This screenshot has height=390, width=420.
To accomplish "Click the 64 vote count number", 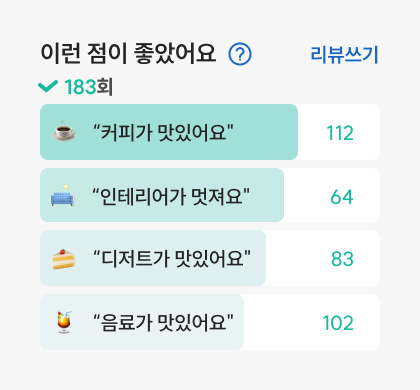I will click(342, 197).
